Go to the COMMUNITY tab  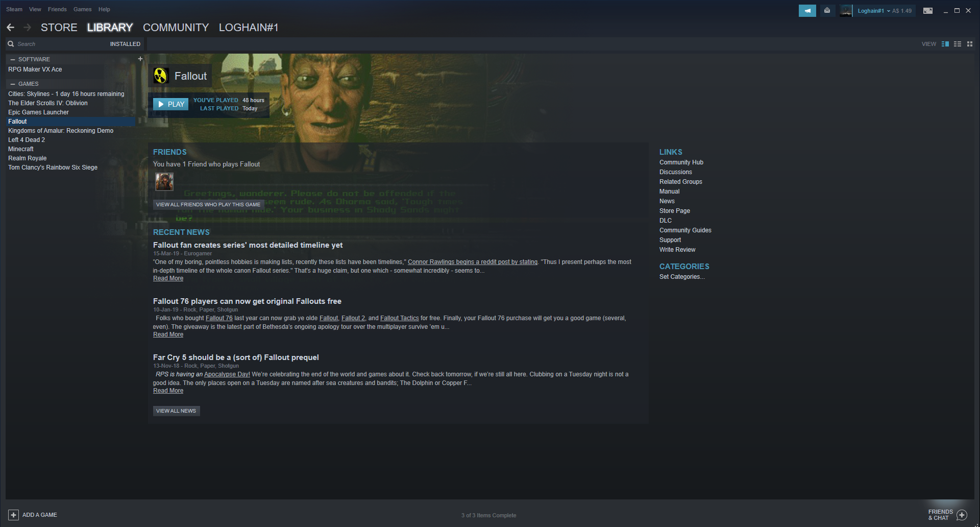pos(176,28)
